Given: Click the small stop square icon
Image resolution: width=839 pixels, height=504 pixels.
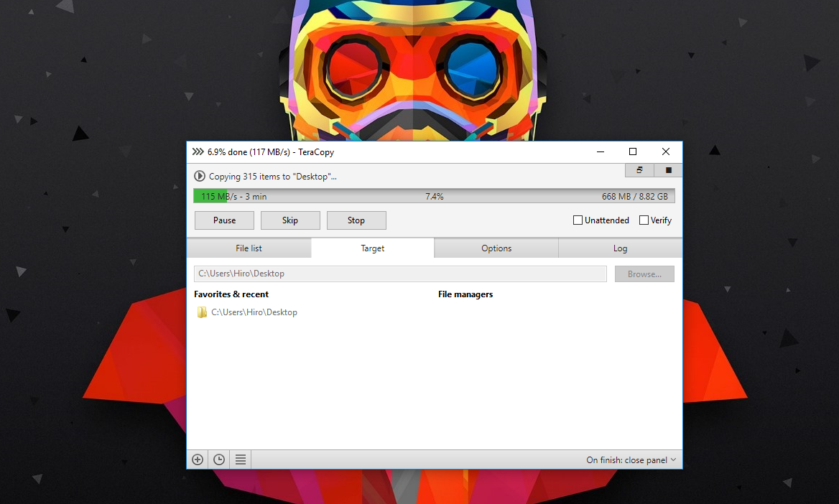Looking at the screenshot, I should [668, 170].
